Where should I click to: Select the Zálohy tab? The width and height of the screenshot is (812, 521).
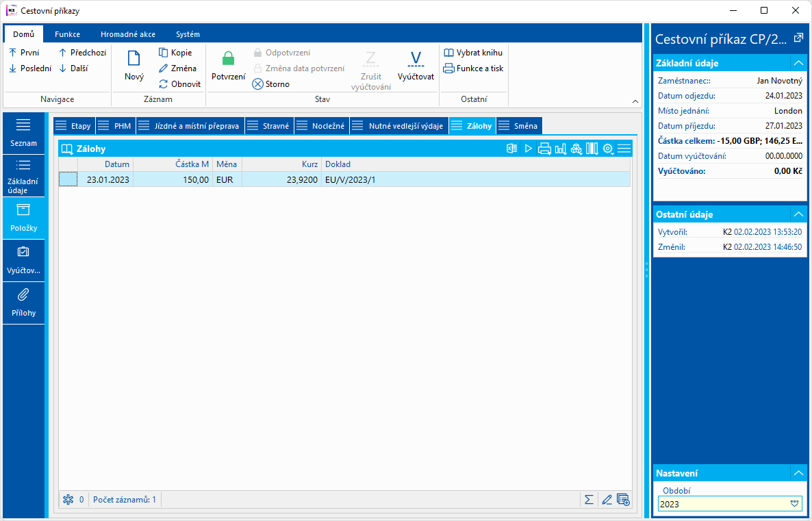click(472, 126)
